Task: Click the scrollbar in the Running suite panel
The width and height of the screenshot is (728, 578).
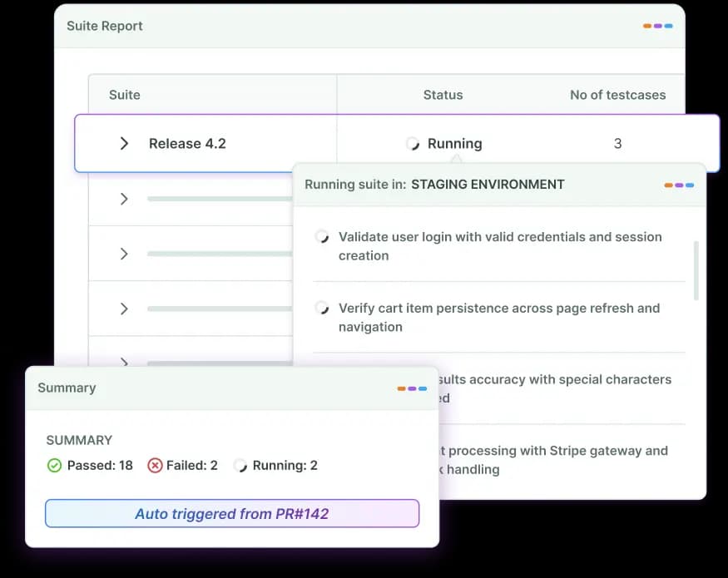Action: 696,270
